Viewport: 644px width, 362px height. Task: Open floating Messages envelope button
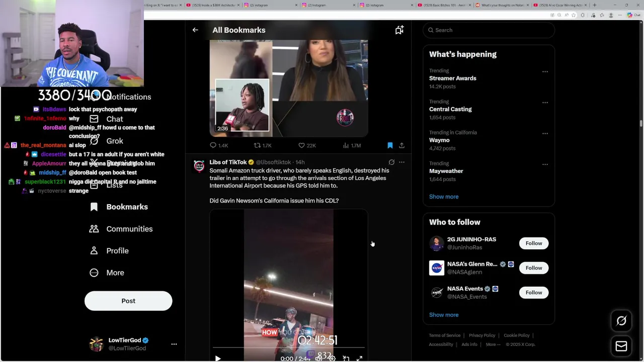(621, 346)
